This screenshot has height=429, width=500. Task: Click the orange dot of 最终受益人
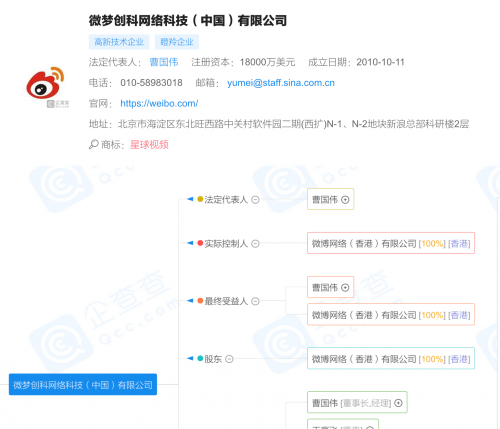[200, 301]
